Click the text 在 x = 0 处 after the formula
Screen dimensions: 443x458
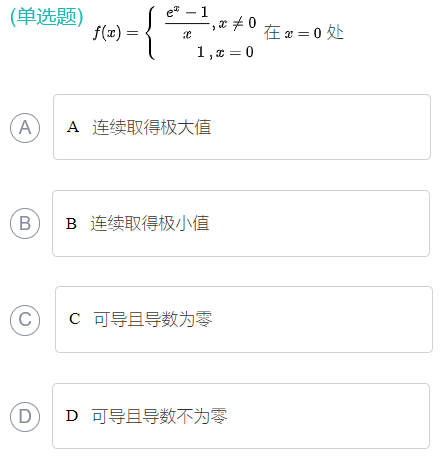(x=303, y=33)
